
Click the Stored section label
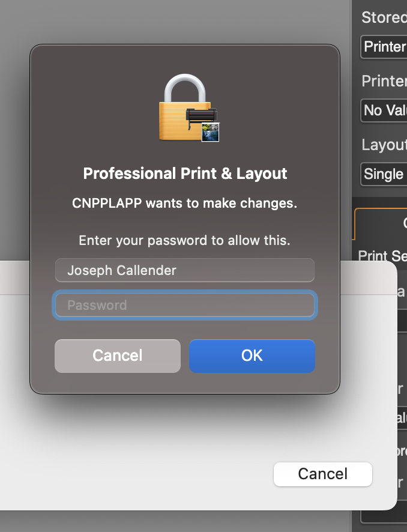click(x=383, y=17)
